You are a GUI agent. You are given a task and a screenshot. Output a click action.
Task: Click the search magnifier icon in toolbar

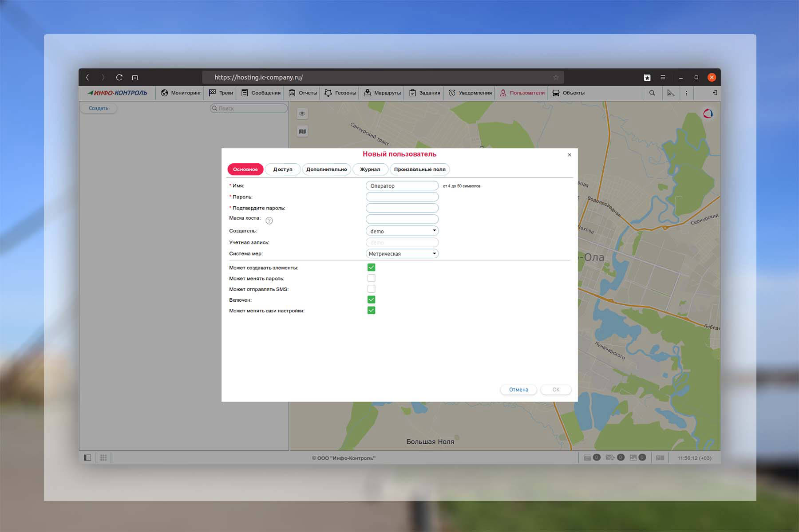point(652,93)
